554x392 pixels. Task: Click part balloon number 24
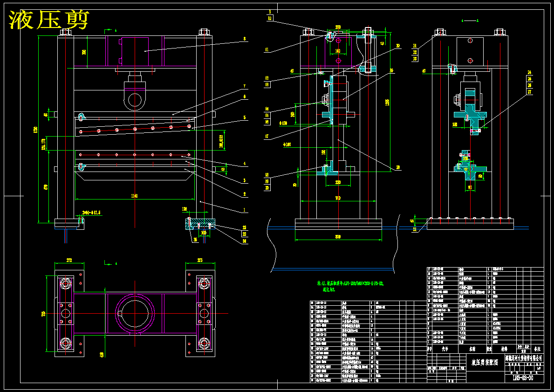tap(529, 72)
